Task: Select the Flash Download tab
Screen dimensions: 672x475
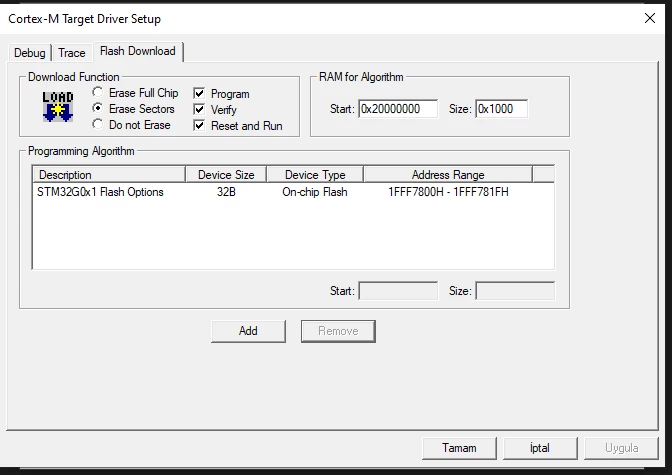Action: pyautogui.click(x=138, y=51)
